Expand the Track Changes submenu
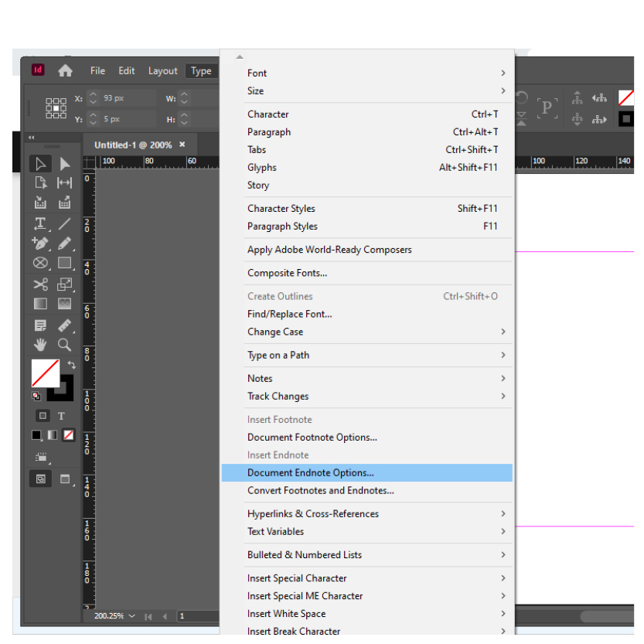This screenshot has width=644, height=644. coord(366,397)
